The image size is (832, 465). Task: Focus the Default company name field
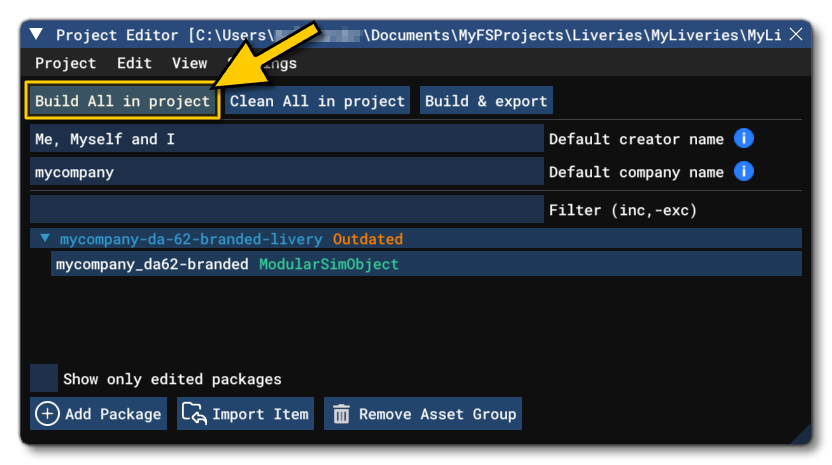[x=286, y=172]
